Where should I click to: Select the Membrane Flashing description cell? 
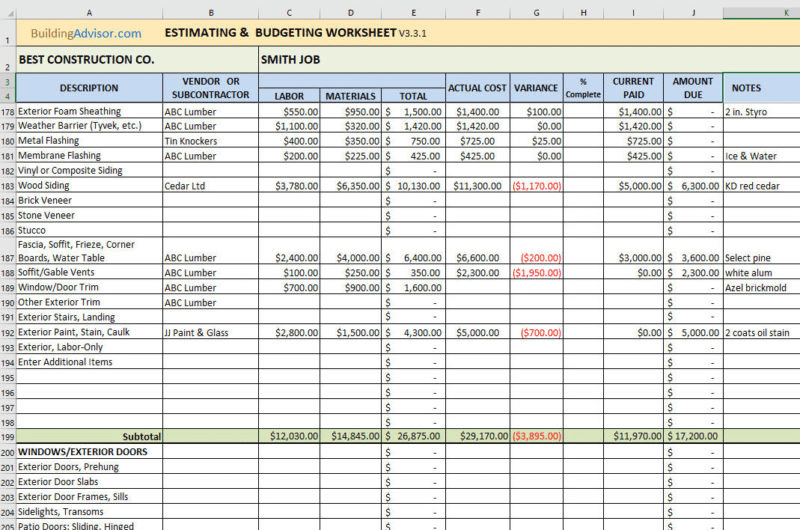[x=89, y=156]
